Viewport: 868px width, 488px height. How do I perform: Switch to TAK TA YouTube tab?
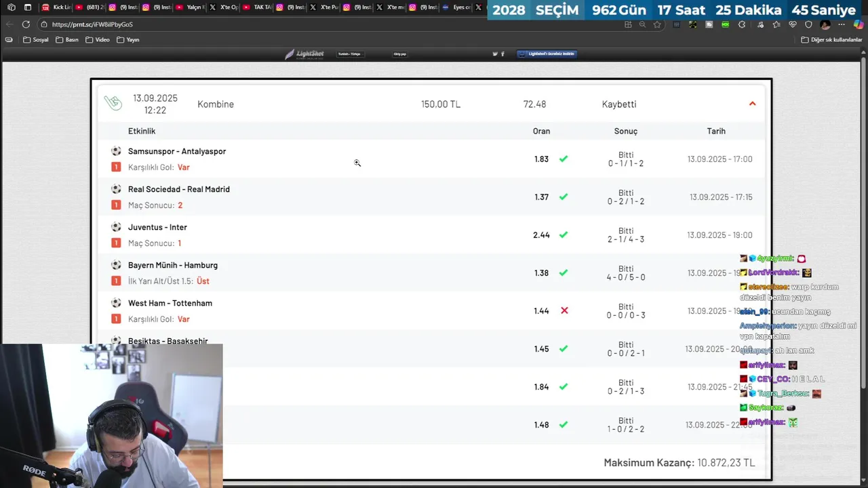(x=258, y=7)
